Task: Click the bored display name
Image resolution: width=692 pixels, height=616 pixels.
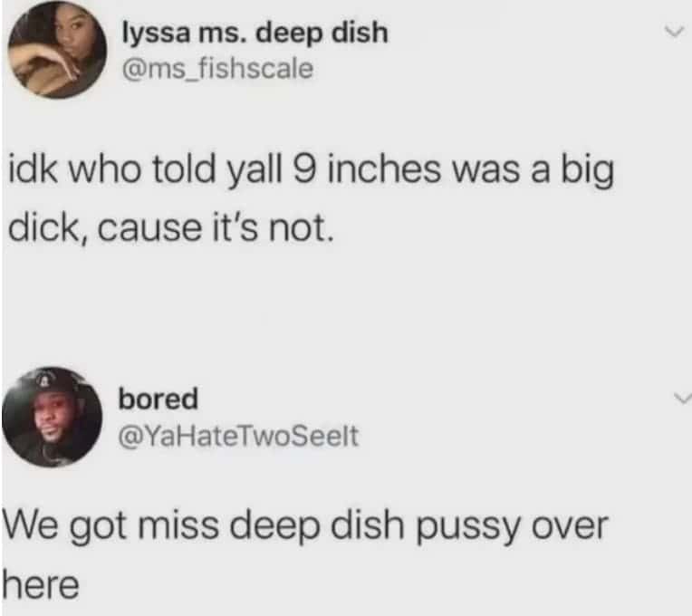Action: click(158, 399)
